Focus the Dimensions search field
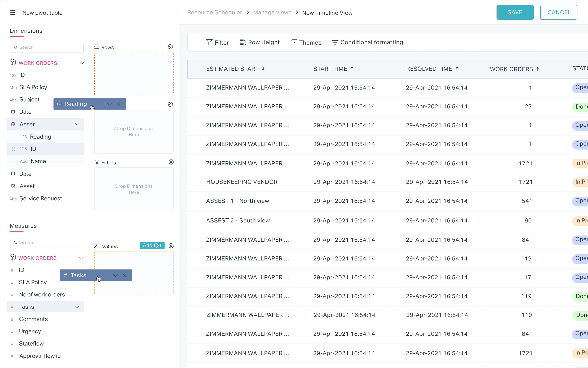The height and width of the screenshot is (368, 588). tap(47, 47)
